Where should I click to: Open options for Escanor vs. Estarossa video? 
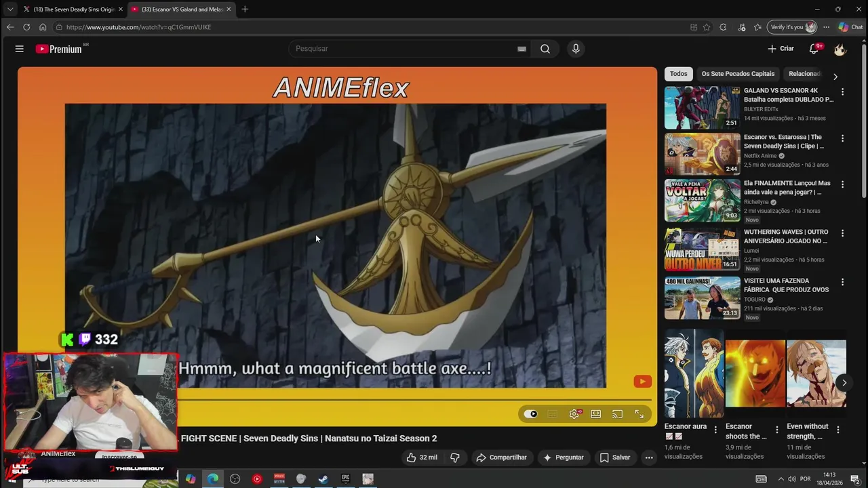[x=843, y=138]
